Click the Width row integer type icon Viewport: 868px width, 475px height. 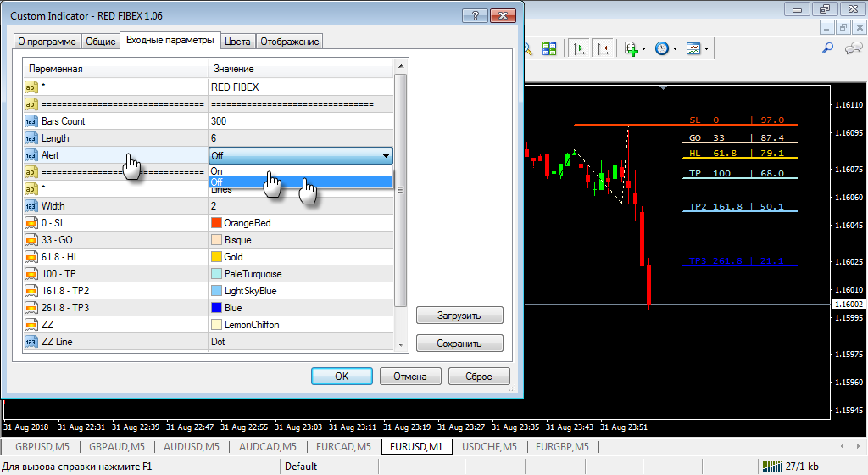point(31,206)
